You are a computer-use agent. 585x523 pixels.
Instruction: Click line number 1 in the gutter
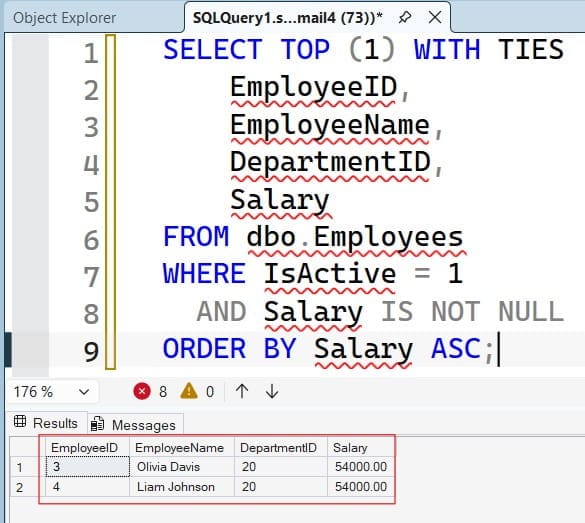tap(91, 53)
